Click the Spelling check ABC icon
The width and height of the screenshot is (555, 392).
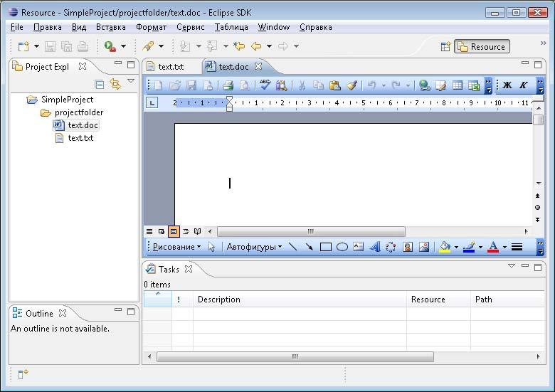(265, 85)
